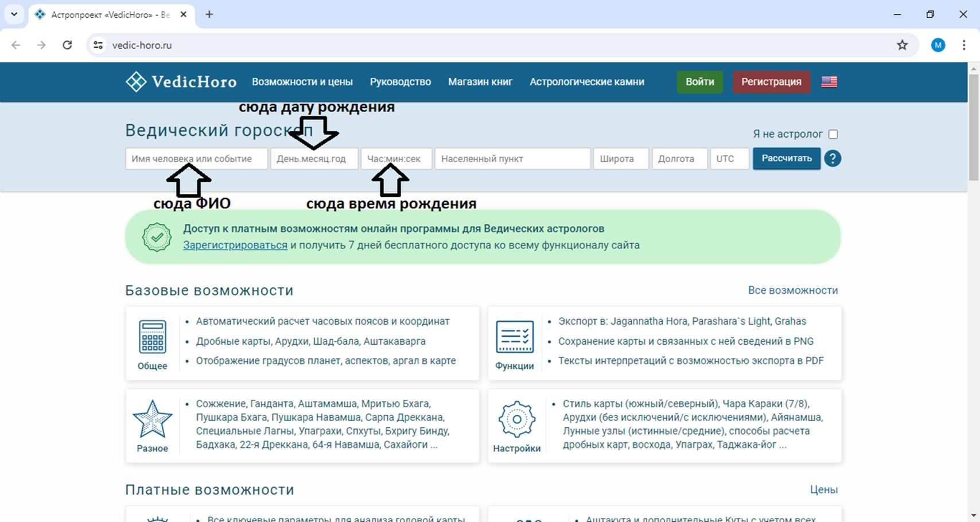Reload the page in the browser
This screenshot has width=980, height=522.
(x=67, y=45)
